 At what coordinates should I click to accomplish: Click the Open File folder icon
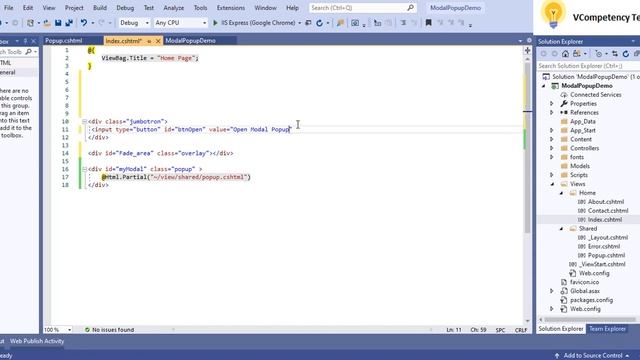click(x=47, y=23)
